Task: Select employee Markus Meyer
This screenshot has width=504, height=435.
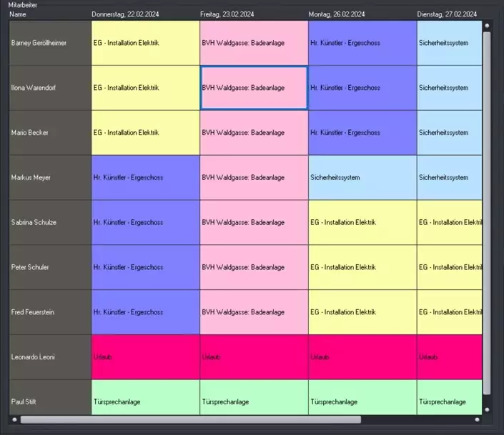Action: (50, 178)
